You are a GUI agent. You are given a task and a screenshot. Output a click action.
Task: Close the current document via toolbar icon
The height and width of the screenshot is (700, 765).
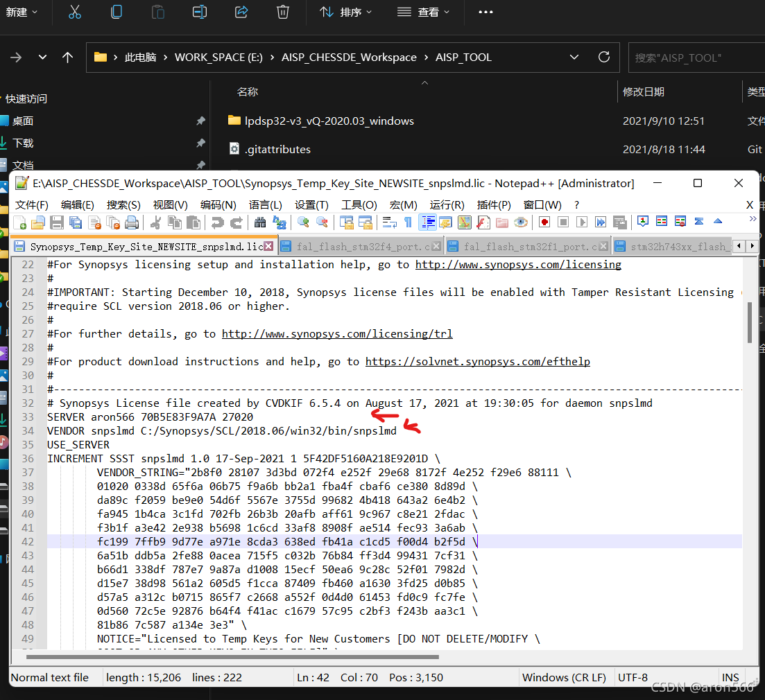pos(94,222)
